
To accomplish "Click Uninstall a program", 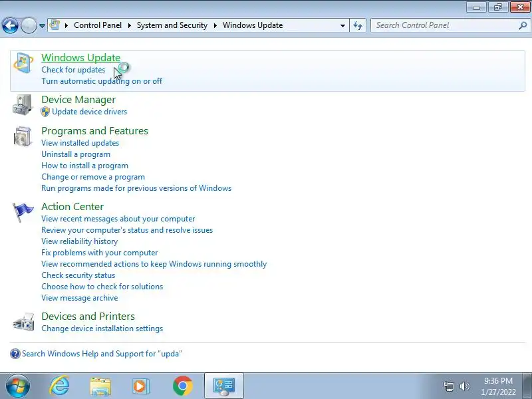I will pos(76,154).
